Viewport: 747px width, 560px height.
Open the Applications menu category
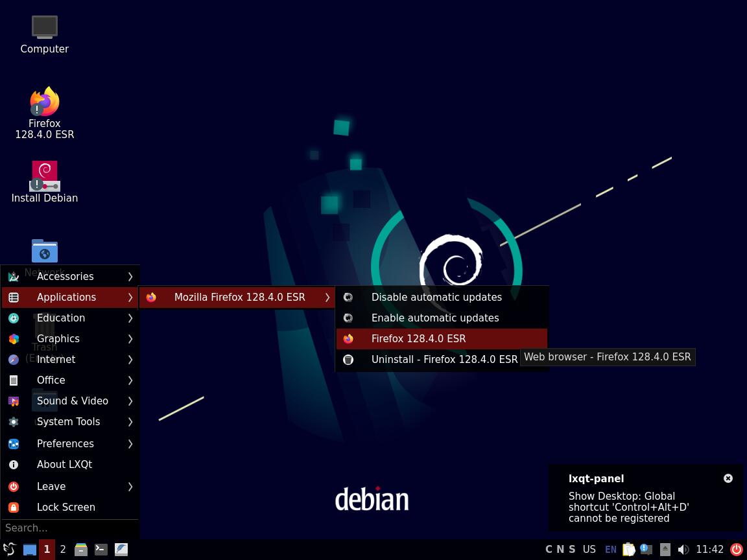coord(70,297)
